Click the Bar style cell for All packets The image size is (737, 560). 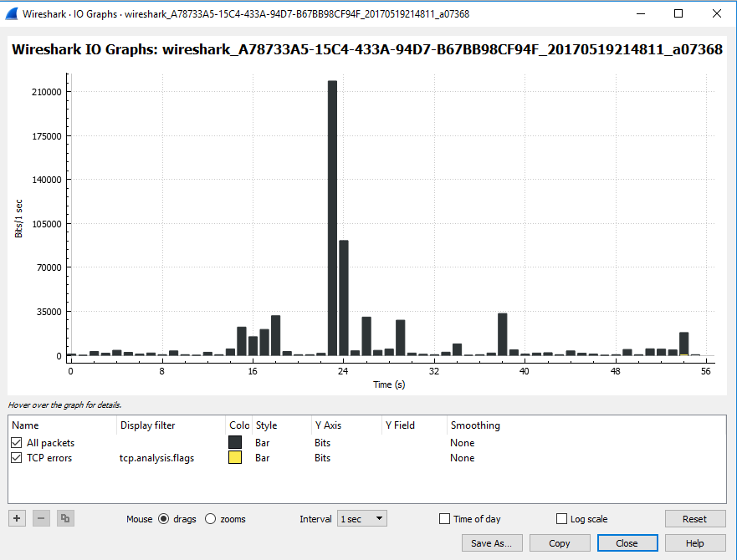pos(263,442)
